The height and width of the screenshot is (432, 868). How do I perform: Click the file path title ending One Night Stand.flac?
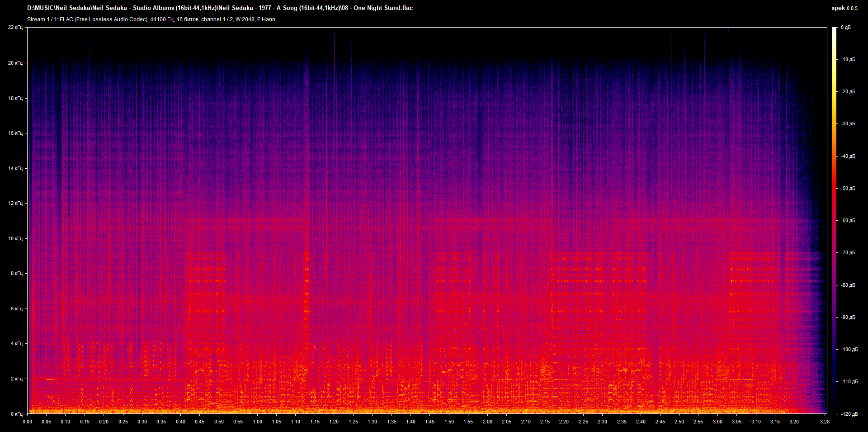tap(220, 8)
